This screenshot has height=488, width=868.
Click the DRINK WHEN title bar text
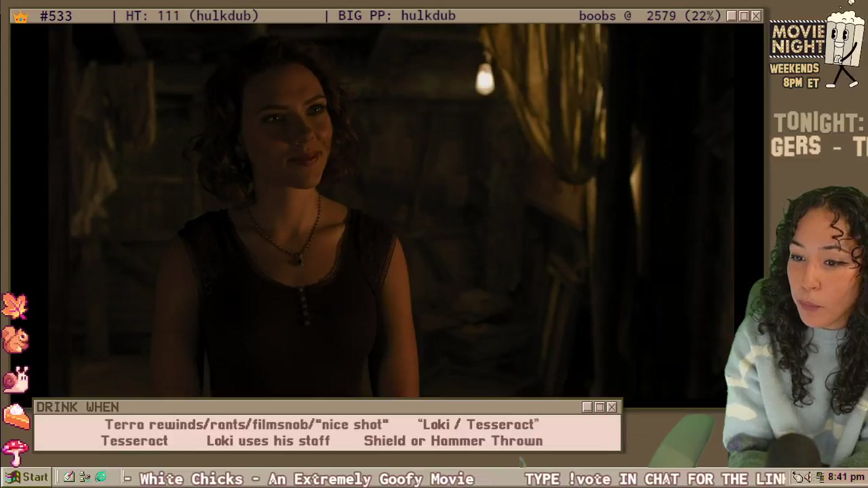[x=77, y=407]
